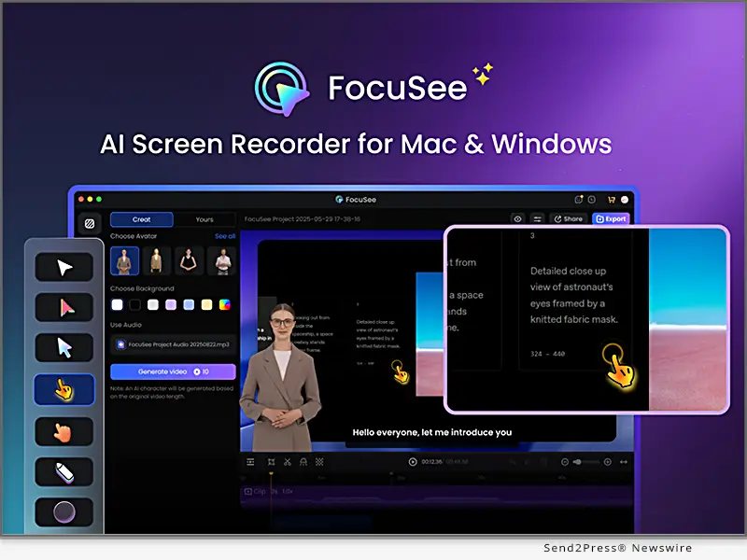Click the Export button
This screenshot has width=747, height=560.
pyautogui.click(x=612, y=219)
